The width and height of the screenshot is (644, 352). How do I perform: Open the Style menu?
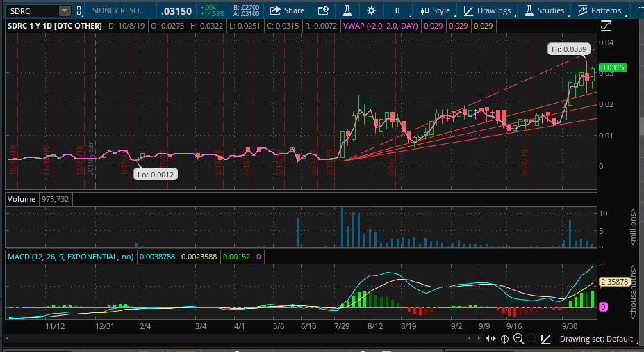click(434, 10)
